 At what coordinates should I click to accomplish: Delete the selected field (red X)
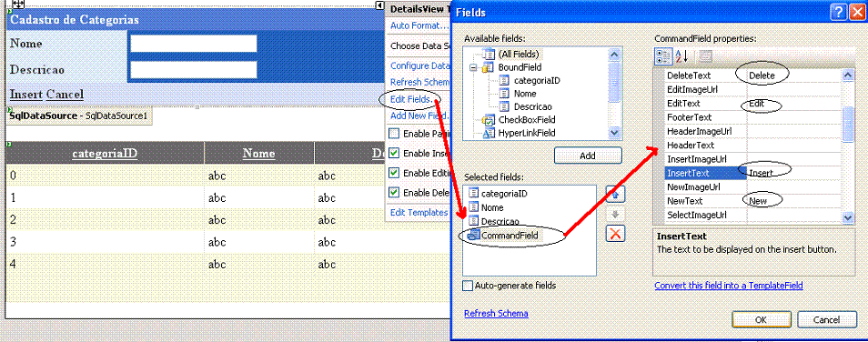pos(616,233)
